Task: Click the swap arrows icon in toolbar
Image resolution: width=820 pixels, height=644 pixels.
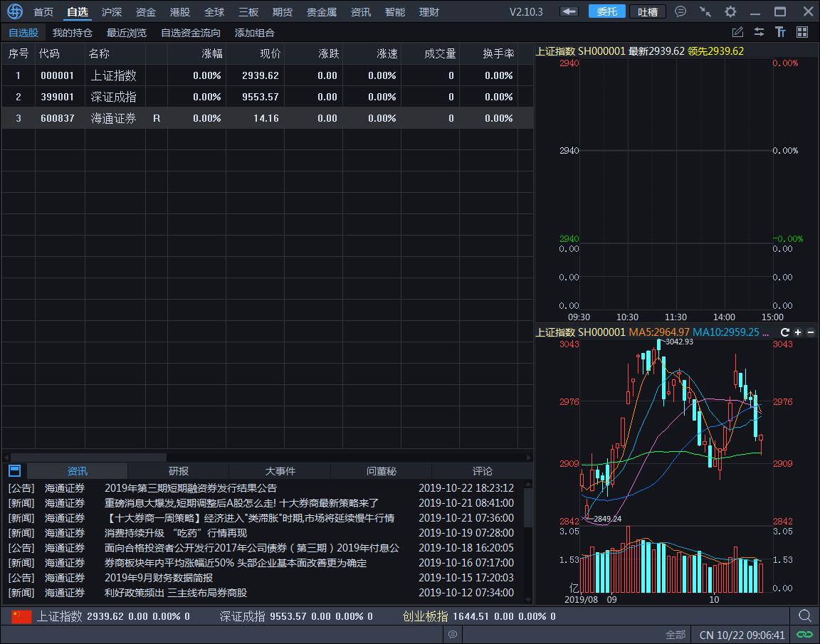Action: tap(759, 32)
